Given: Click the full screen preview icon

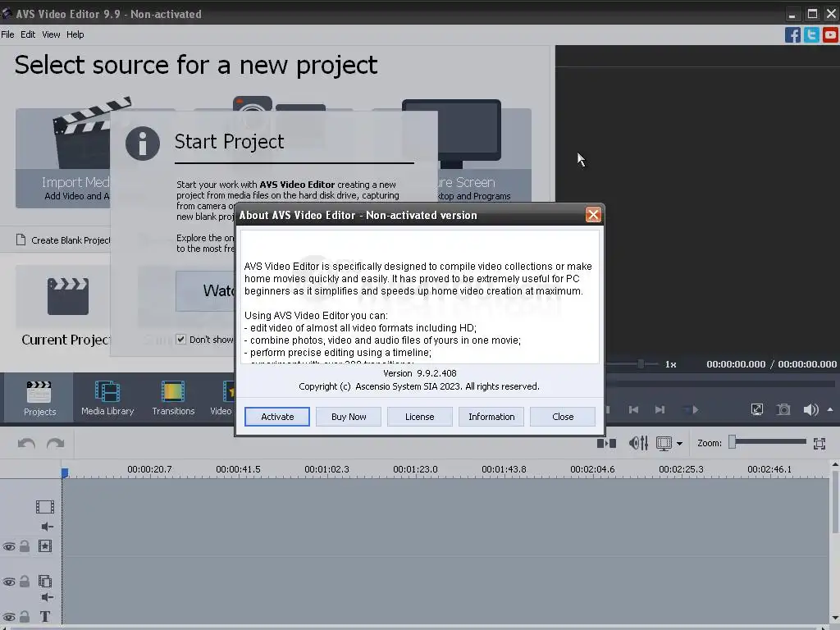Looking at the screenshot, I should (x=756, y=410).
